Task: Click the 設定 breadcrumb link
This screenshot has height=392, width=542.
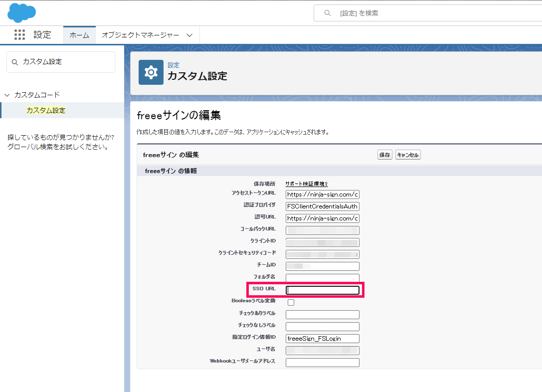Action: tap(174, 65)
